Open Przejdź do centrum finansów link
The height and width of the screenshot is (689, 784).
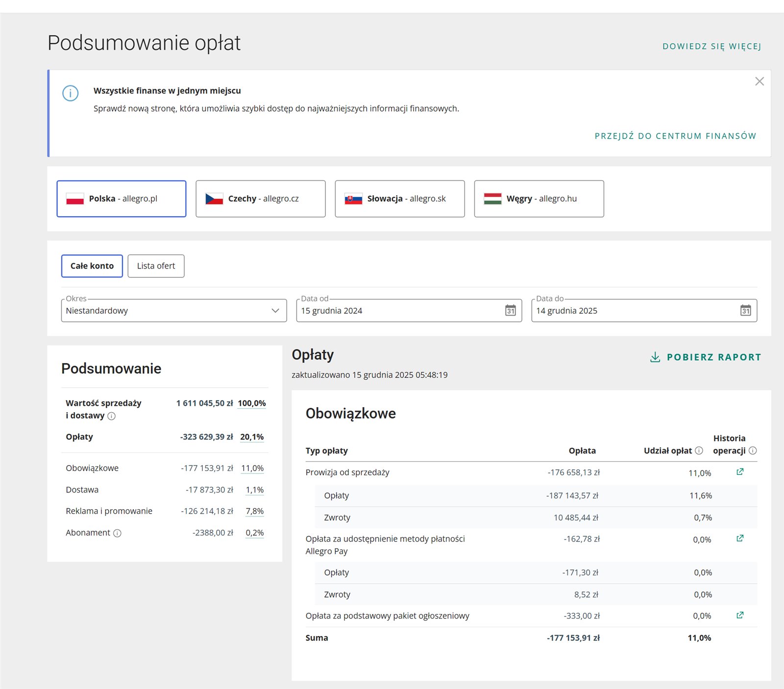tap(675, 136)
